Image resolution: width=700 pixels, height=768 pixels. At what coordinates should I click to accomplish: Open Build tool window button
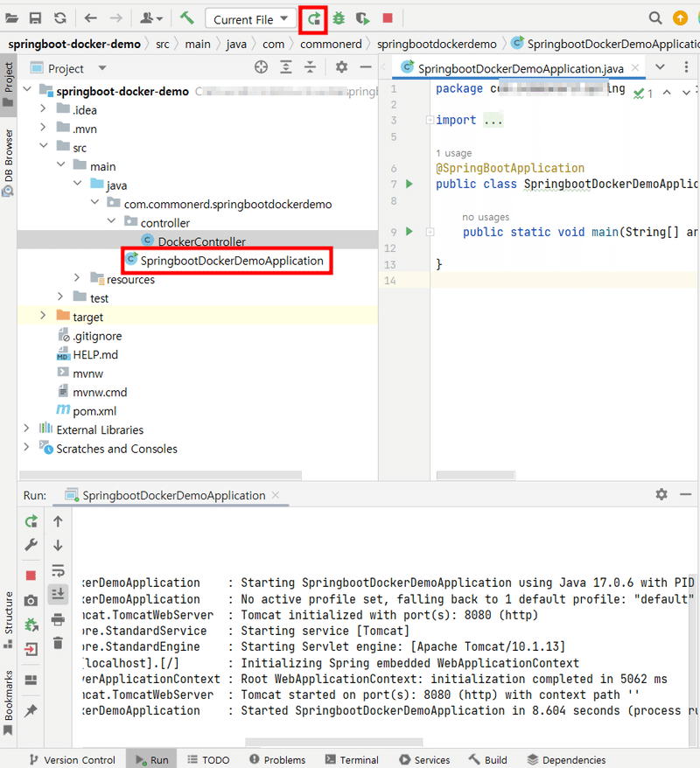[487, 759]
